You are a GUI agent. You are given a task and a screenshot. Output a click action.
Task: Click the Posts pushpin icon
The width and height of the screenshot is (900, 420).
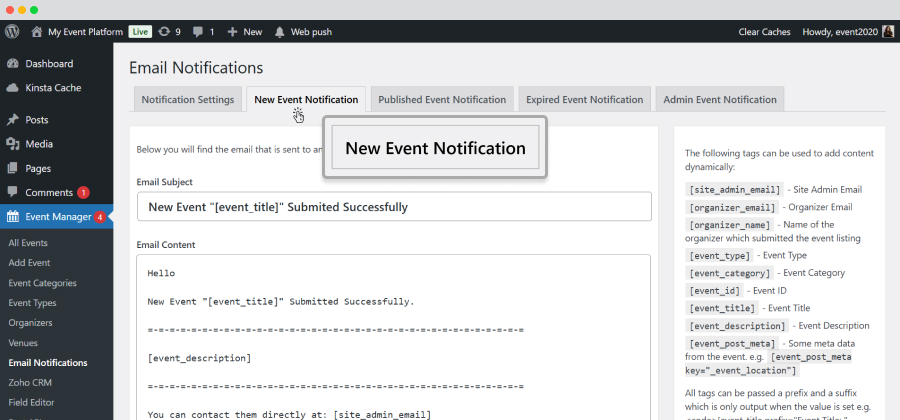pos(13,120)
